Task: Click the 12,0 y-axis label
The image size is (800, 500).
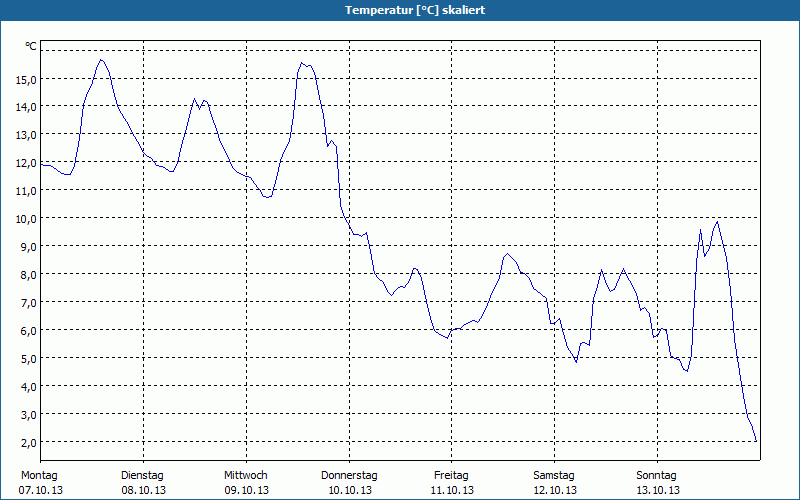Action: [x=25, y=163]
